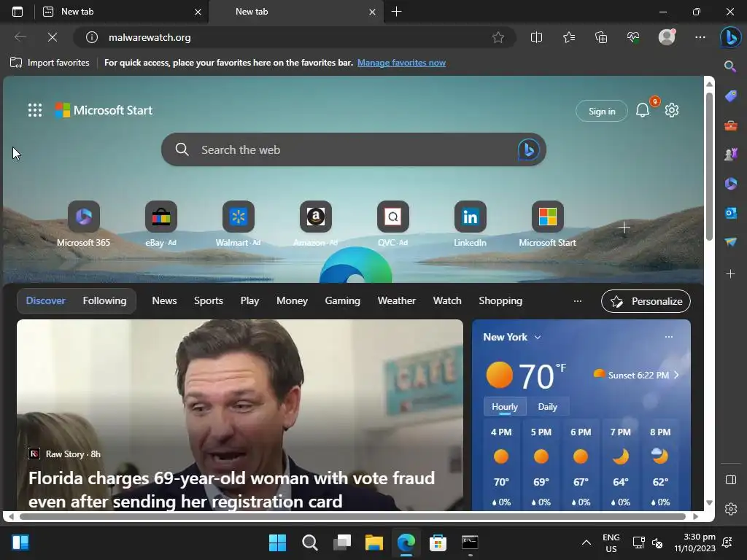Viewport: 747px width, 560px height.
Task: Open the Weather category
Action: pos(396,300)
